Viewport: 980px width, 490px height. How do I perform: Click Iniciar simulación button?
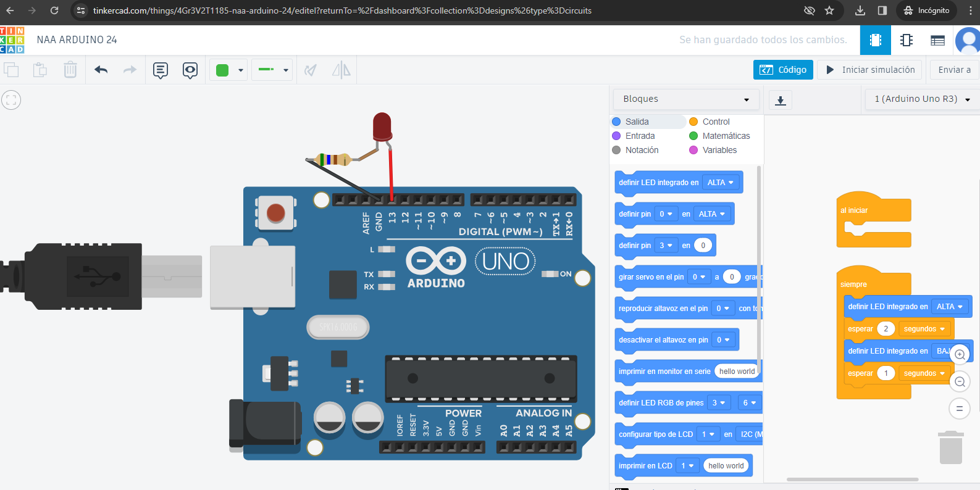(x=870, y=70)
